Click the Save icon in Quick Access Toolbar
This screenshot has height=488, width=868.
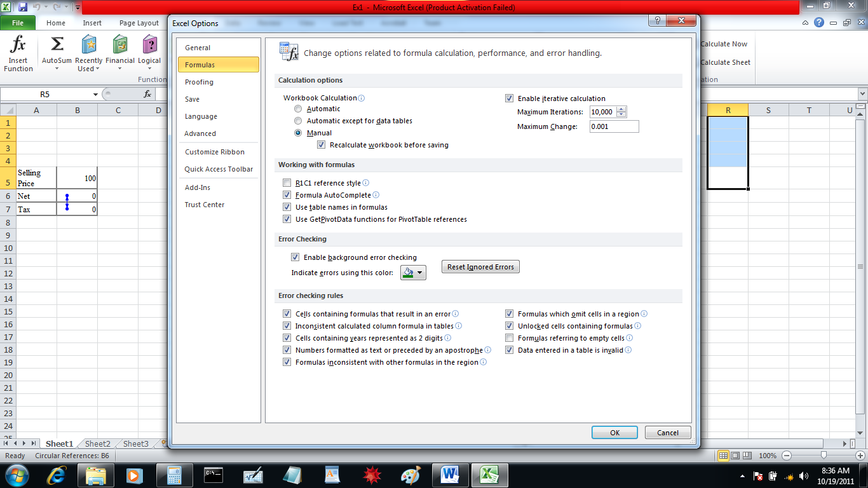point(23,7)
